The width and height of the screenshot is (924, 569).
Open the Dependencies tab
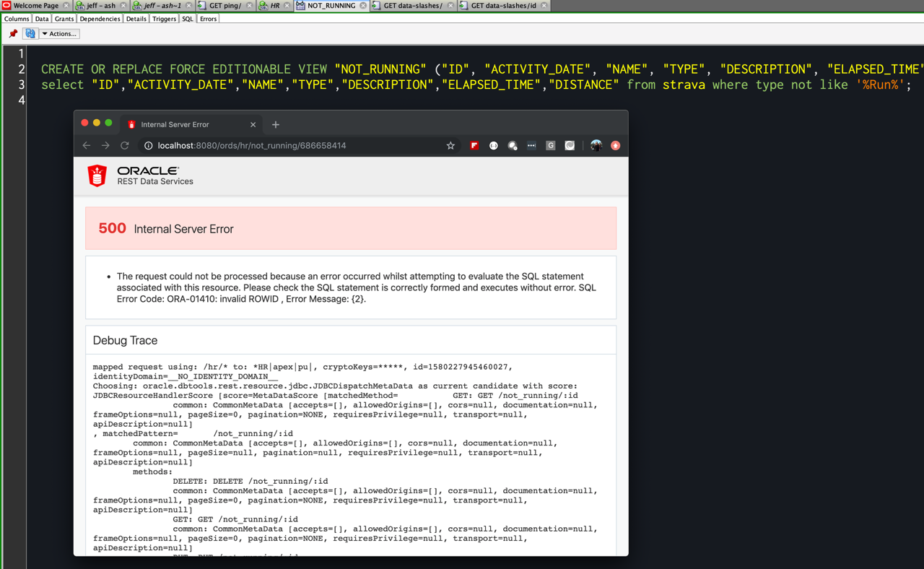point(100,19)
